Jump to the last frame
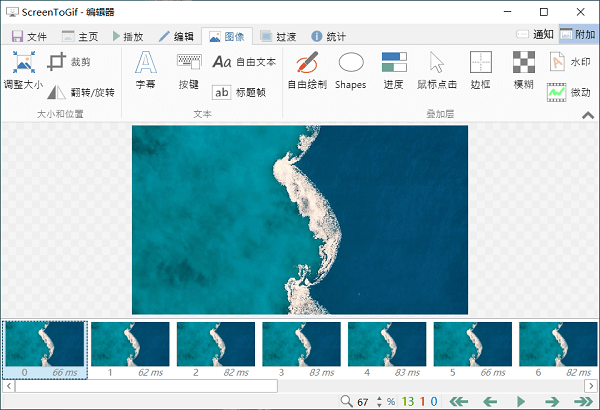This screenshot has height=410, width=600. (x=582, y=401)
